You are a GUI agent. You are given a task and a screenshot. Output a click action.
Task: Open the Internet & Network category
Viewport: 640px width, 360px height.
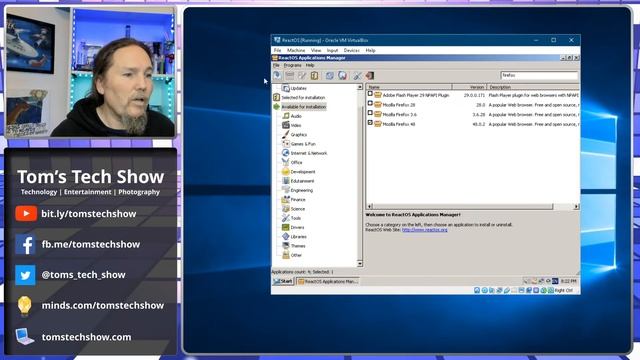coord(309,153)
